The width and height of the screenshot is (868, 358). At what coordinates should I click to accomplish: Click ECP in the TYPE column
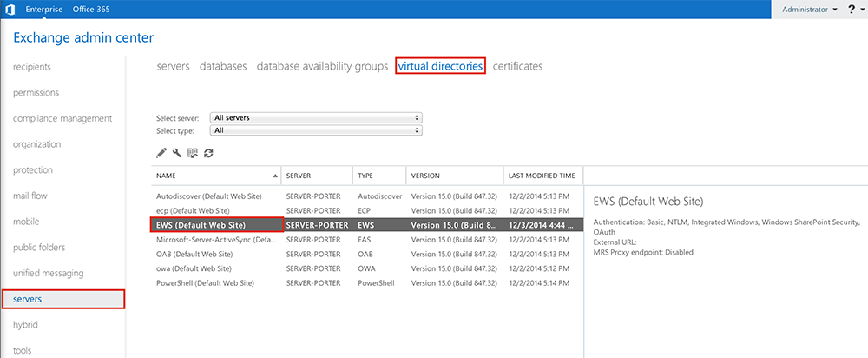click(x=364, y=210)
